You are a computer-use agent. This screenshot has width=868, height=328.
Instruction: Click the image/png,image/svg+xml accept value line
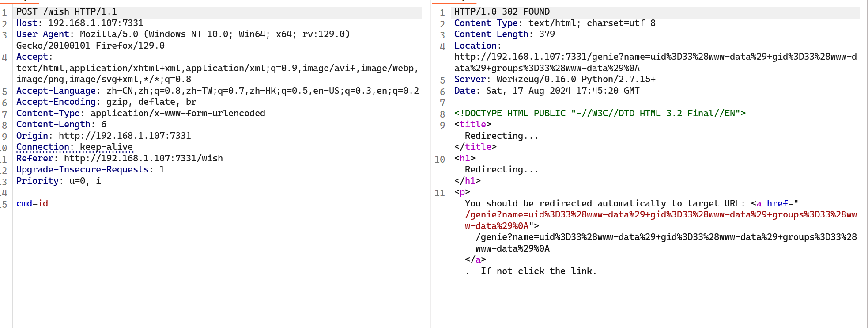(104, 79)
